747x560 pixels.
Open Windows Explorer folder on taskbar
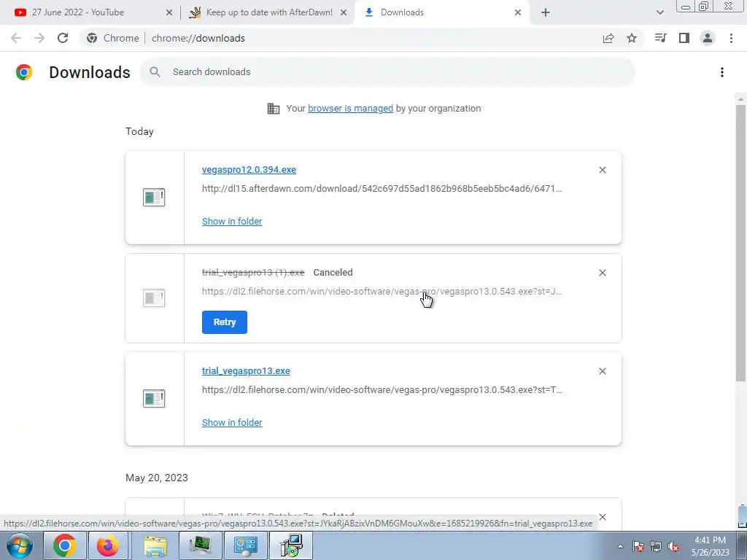coord(155,545)
